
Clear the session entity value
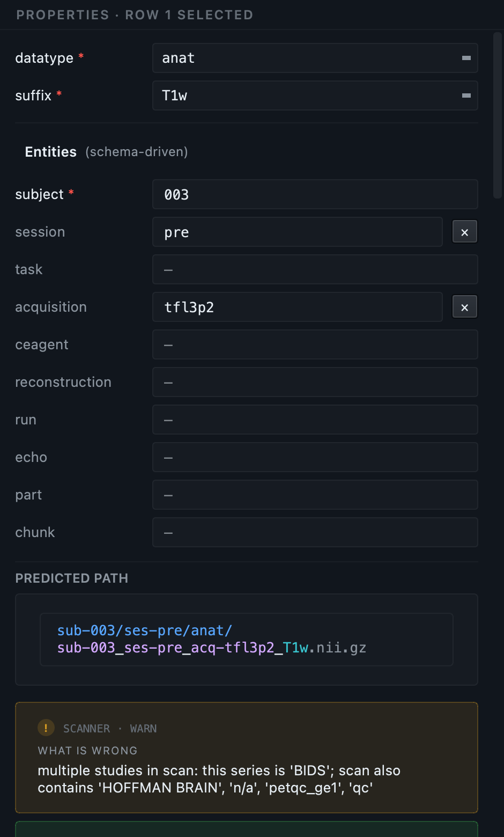[x=465, y=232]
